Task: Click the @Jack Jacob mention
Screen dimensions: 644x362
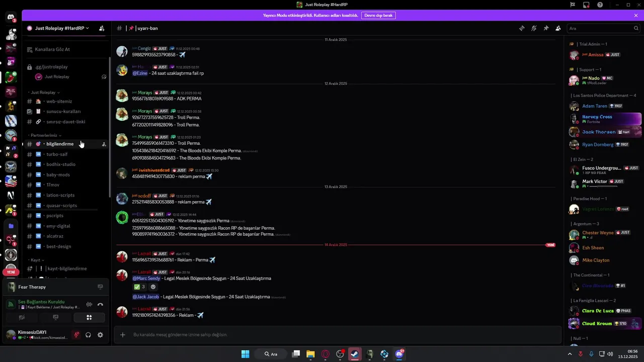Action: (145, 297)
